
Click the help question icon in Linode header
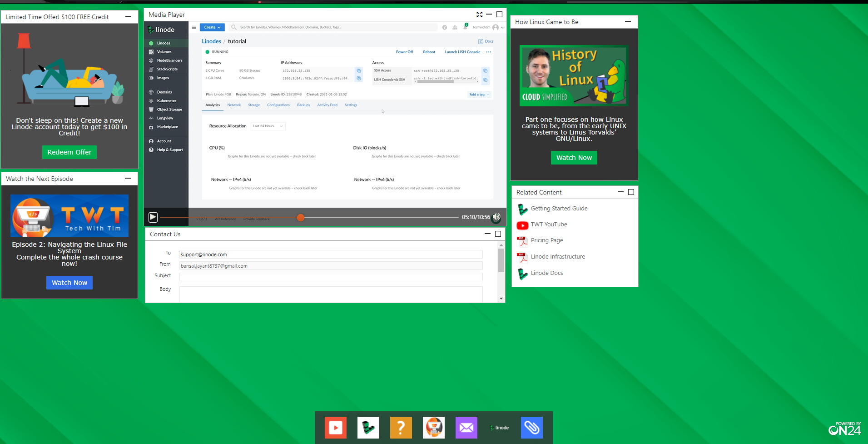(445, 28)
